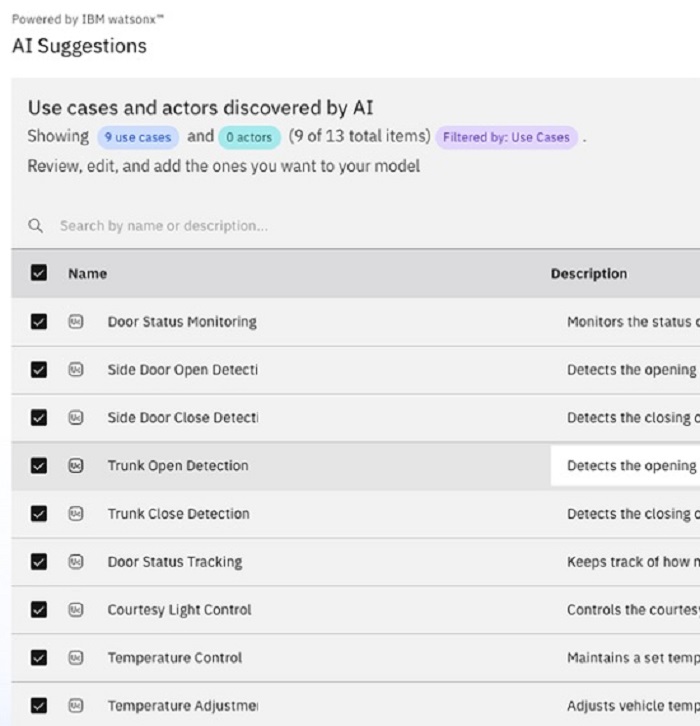Click the use case icon beside Temperature Control

tap(76, 658)
